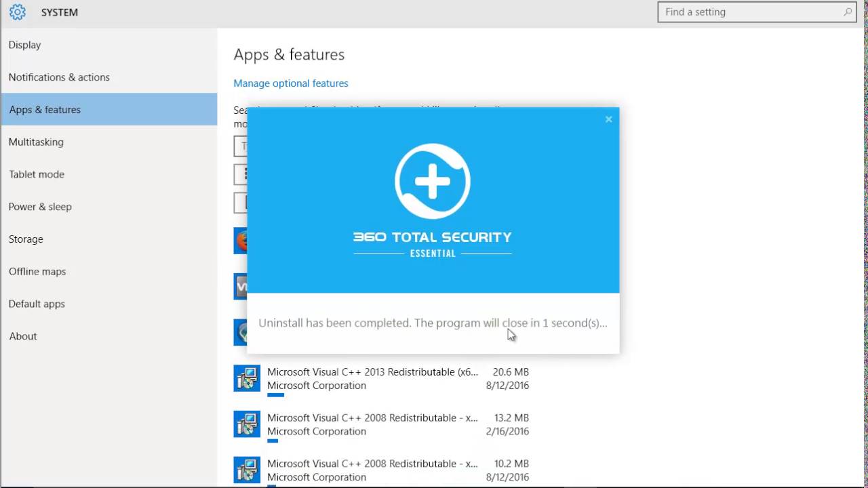Image resolution: width=868 pixels, height=488 pixels.
Task: Click the System settings gear icon
Action: [17, 12]
